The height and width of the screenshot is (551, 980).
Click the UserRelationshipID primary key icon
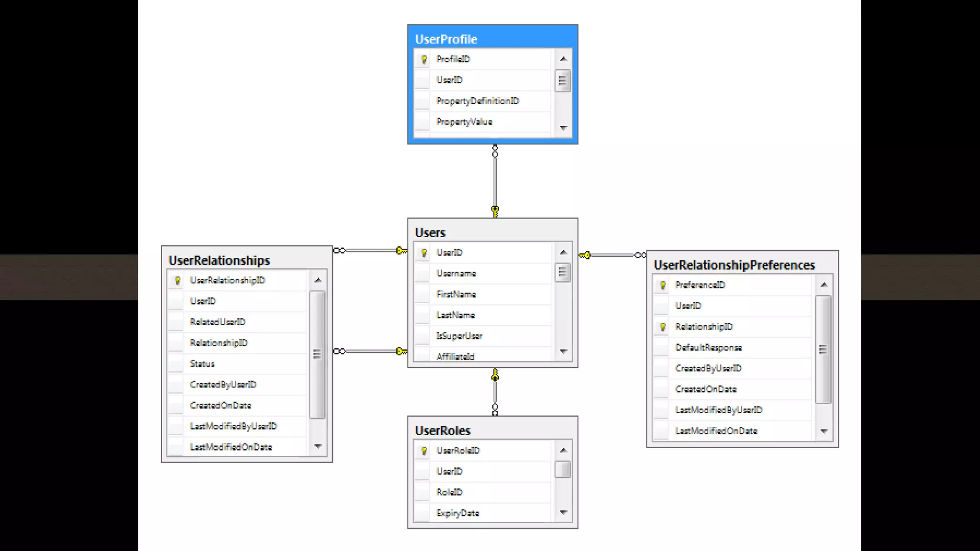pos(178,280)
